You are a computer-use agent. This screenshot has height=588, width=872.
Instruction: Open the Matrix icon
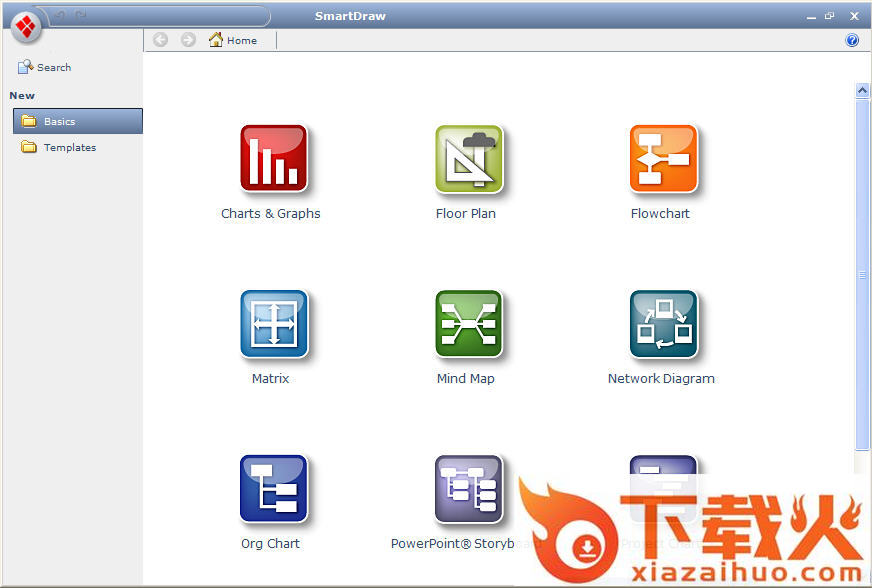point(274,324)
